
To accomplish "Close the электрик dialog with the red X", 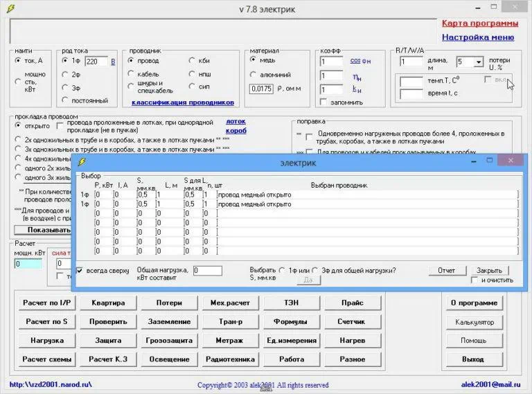I will [x=511, y=161].
